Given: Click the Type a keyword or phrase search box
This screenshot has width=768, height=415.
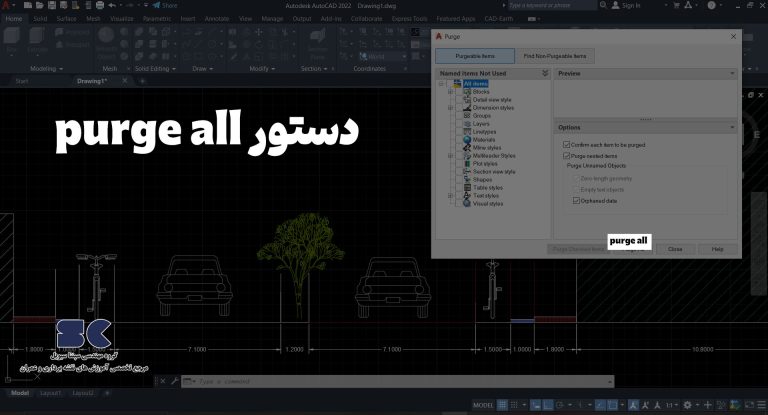Looking at the screenshot, I should point(552,5).
